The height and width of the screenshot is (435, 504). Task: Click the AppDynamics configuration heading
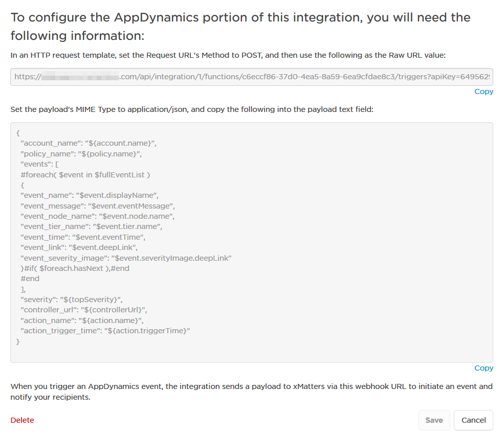pyautogui.click(x=240, y=26)
